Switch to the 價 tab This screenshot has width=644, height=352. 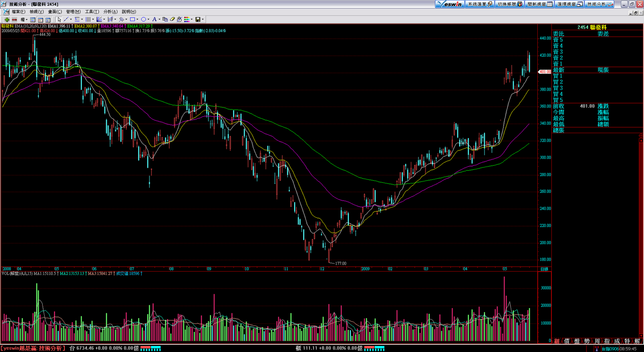(x=567, y=341)
